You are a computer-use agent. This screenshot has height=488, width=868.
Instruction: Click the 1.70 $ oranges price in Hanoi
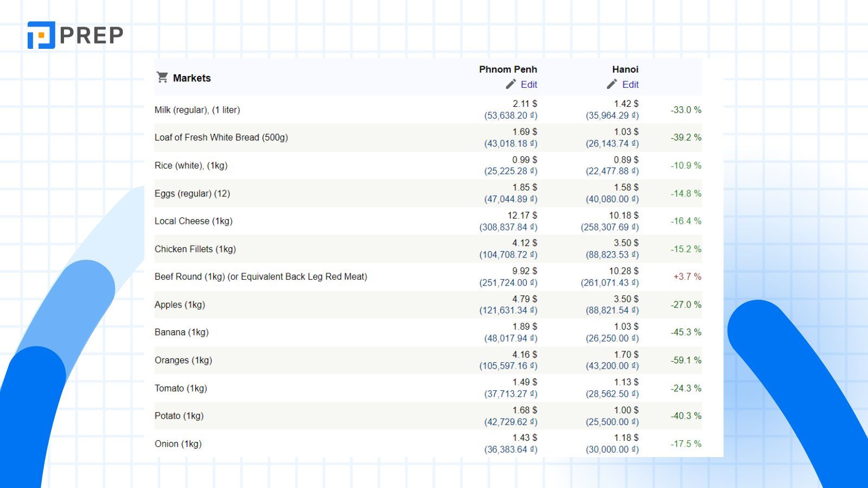(626, 355)
